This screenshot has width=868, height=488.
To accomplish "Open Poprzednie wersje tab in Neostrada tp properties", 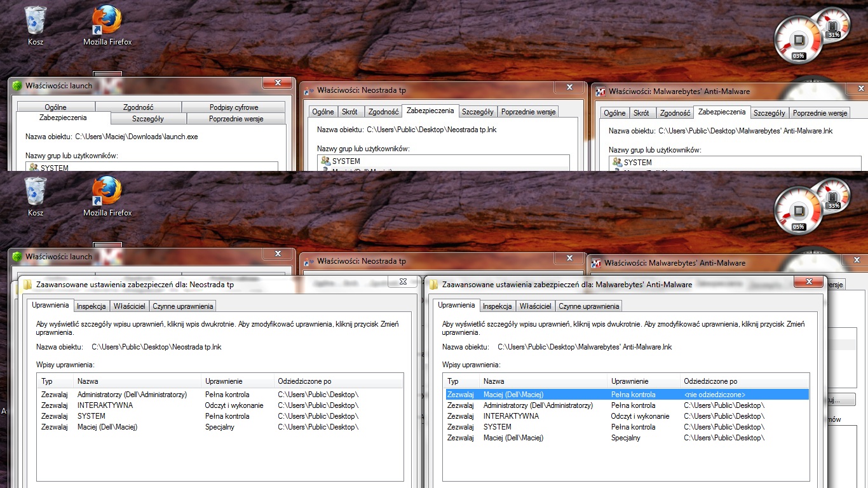I will [529, 112].
